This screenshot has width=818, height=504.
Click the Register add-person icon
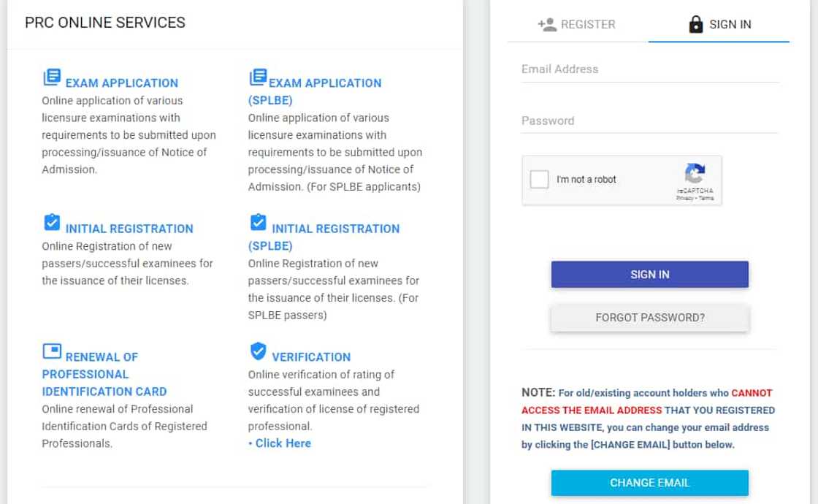[547, 24]
